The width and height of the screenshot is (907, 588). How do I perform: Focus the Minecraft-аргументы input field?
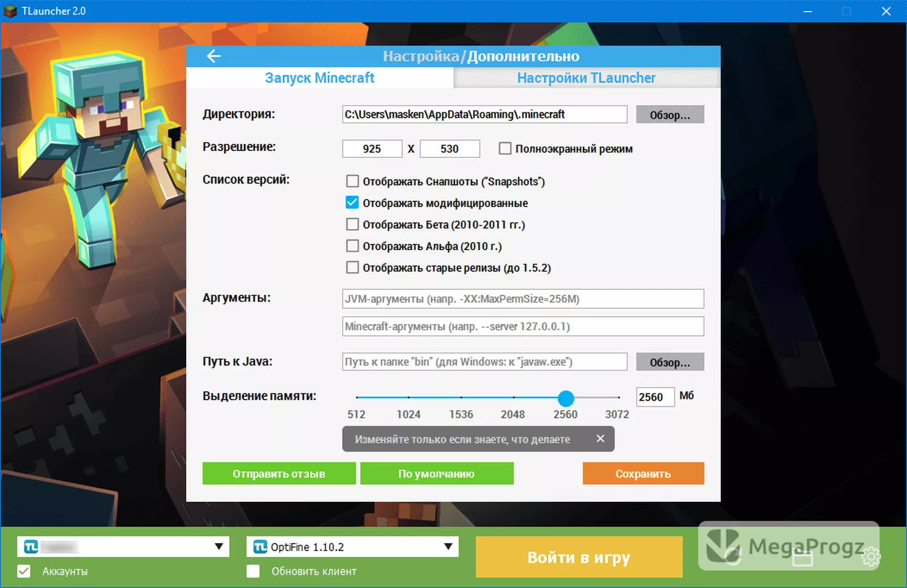tap(523, 326)
